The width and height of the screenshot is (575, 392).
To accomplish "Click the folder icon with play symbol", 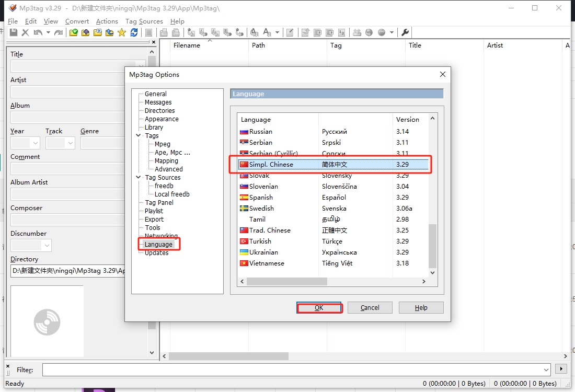I will coord(98,32).
